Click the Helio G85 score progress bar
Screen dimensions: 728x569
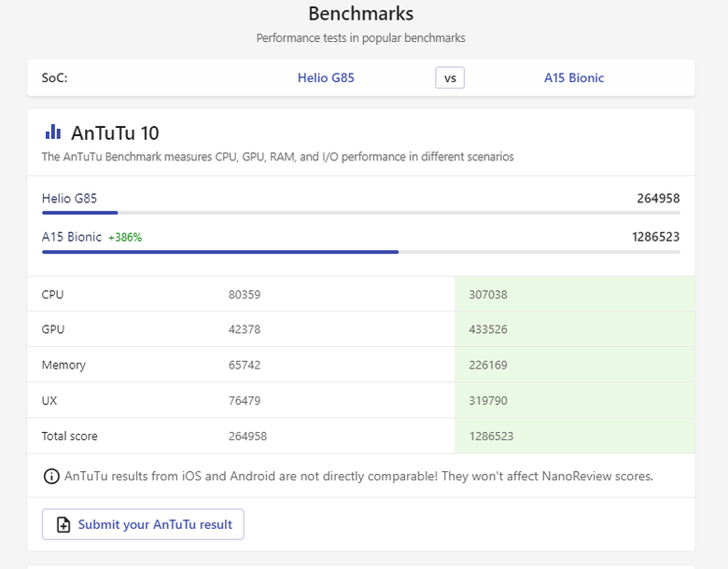click(361, 213)
